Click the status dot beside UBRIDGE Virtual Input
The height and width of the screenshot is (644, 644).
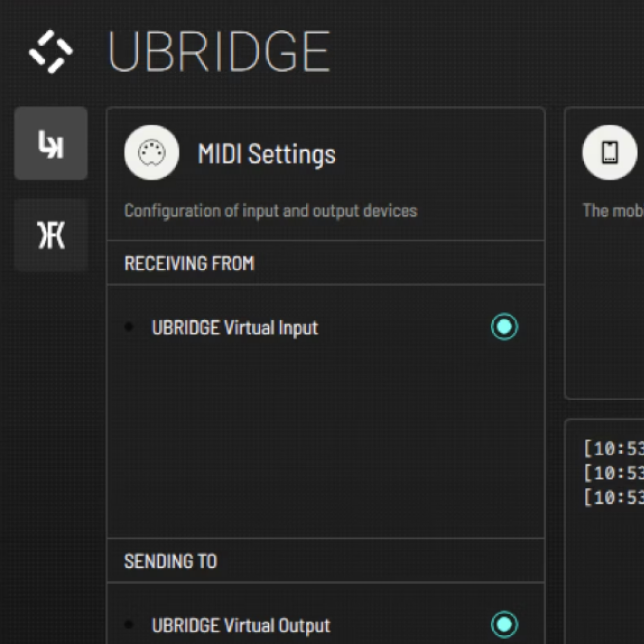coord(129,327)
